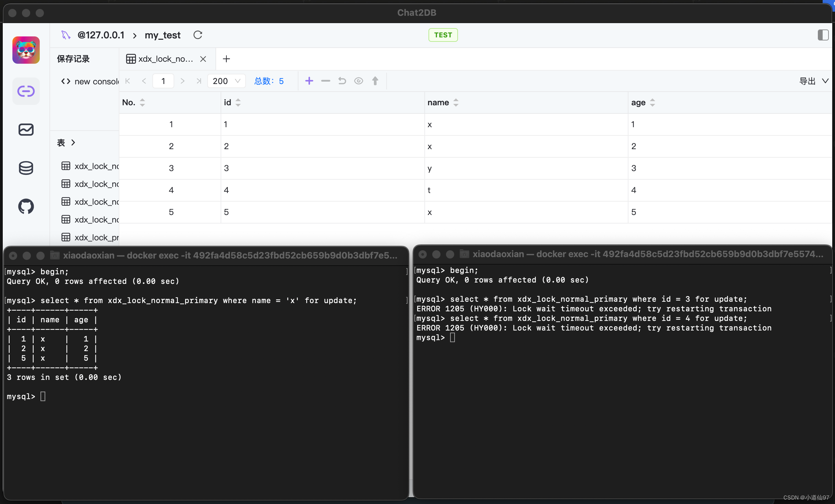
Task: Add a new row with purple plus
Action: (x=309, y=81)
